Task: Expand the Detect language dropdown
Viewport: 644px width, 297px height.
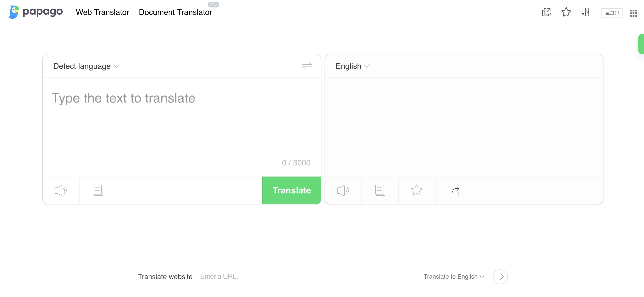Action: (86, 66)
